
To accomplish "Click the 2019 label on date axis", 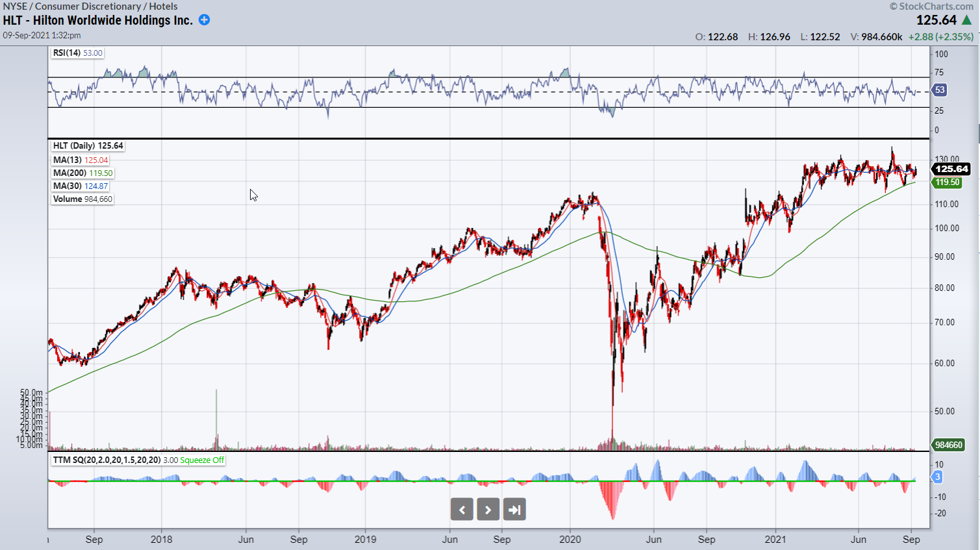I will [366, 540].
